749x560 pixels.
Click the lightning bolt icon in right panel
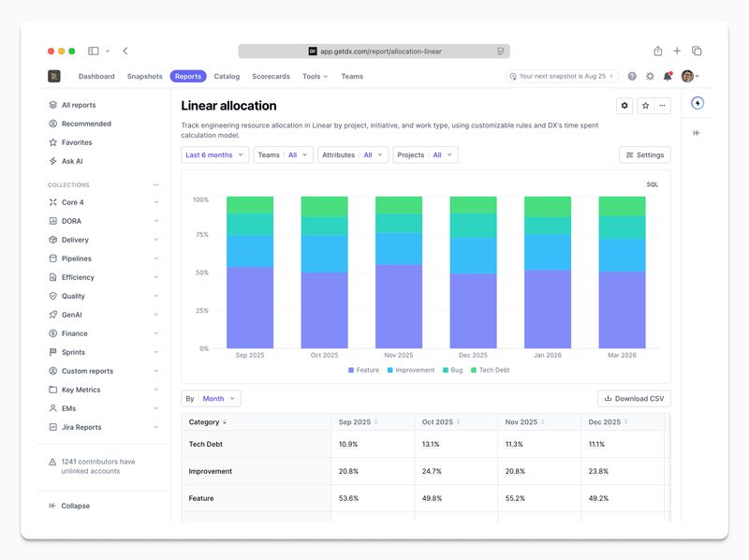tap(697, 103)
